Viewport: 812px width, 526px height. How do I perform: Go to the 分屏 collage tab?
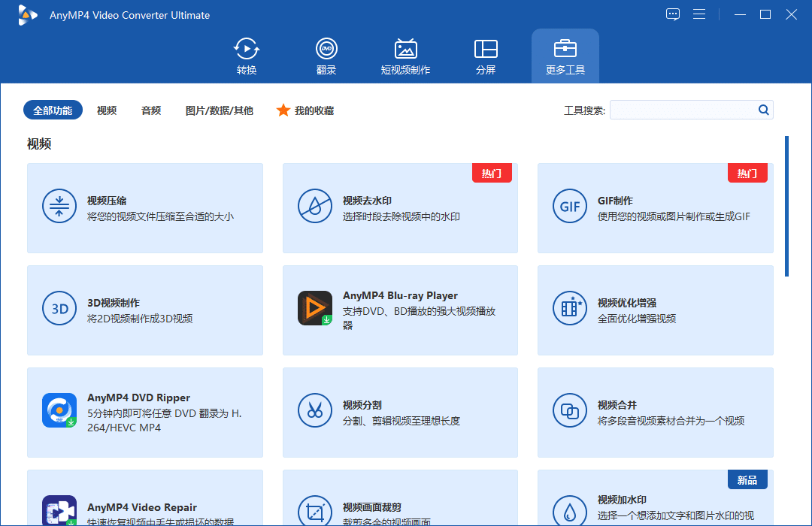coord(486,56)
